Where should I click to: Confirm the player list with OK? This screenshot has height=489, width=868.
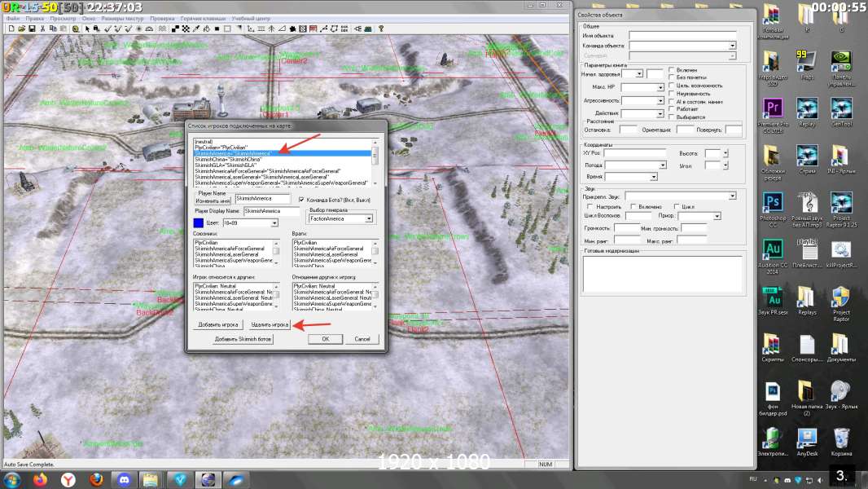[326, 339]
